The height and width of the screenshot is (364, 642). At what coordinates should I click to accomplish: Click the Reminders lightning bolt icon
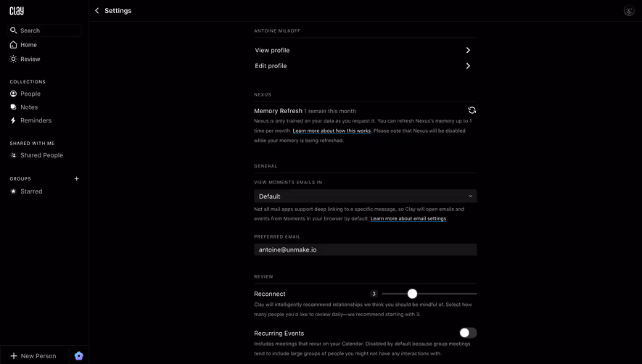13,120
